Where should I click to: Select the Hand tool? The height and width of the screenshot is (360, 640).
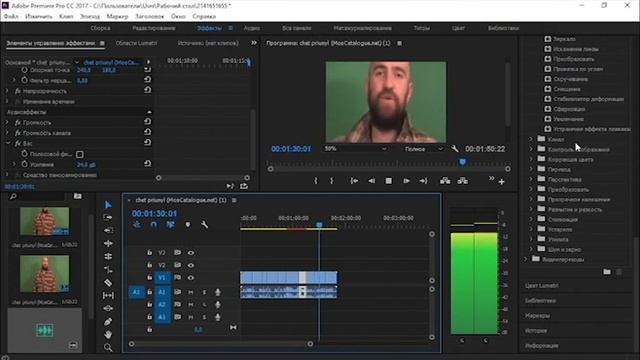(x=108, y=335)
